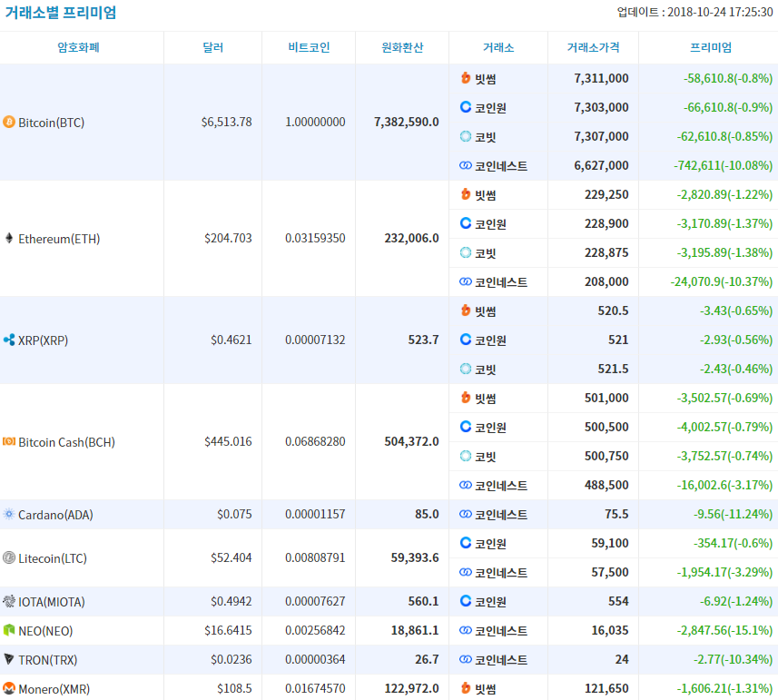The height and width of the screenshot is (700, 778).
Task: Click Coinnest icon in Cardano row
Action: click(x=466, y=514)
